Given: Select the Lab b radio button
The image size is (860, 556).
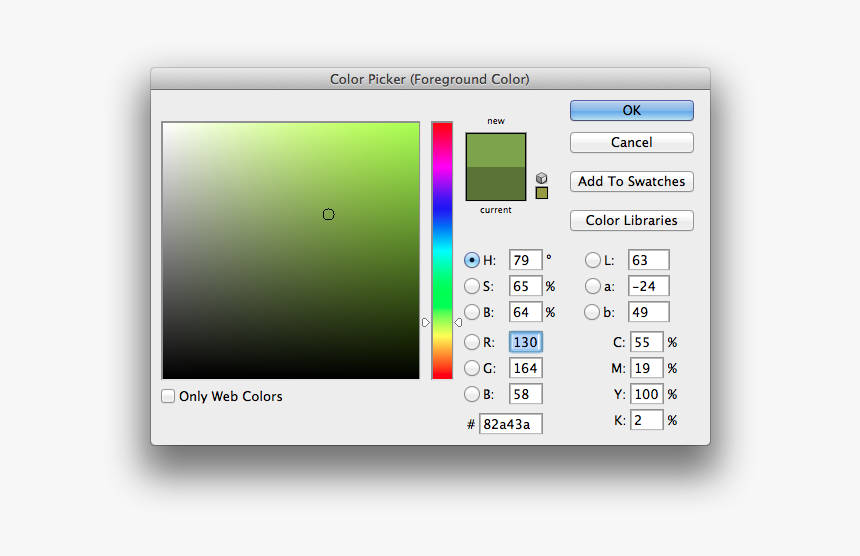Looking at the screenshot, I should (592, 312).
